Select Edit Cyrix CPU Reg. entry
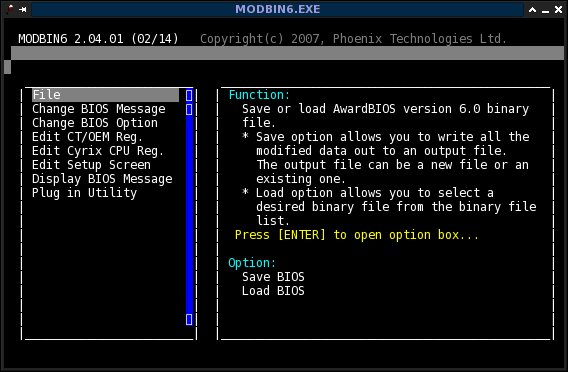The height and width of the screenshot is (372, 568). tap(98, 151)
